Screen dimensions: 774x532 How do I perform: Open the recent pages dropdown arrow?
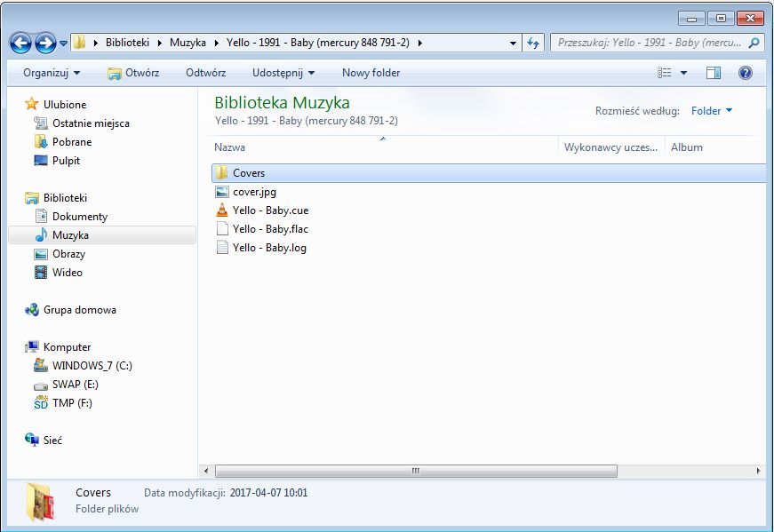click(x=63, y=44)
